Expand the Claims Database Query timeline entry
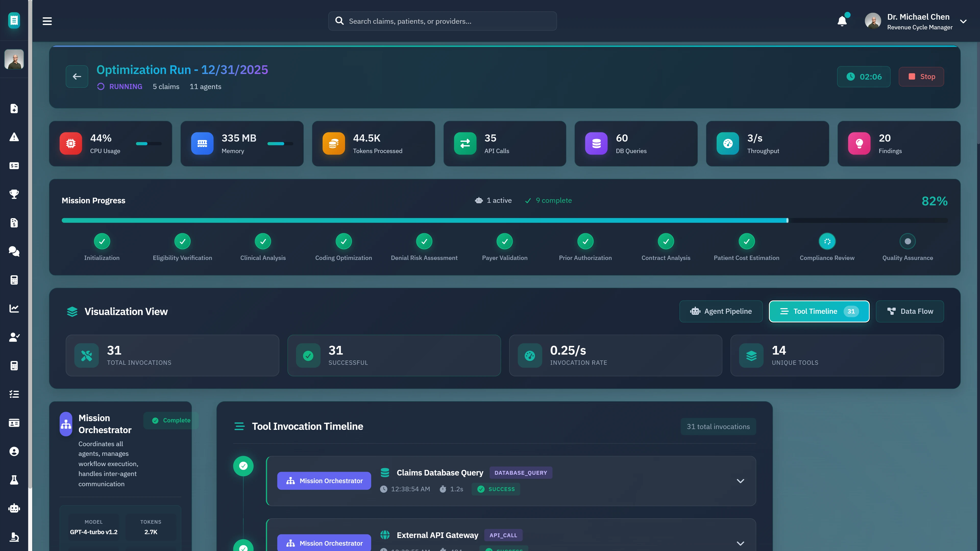 pyautogui.click(x=740, y=481)
